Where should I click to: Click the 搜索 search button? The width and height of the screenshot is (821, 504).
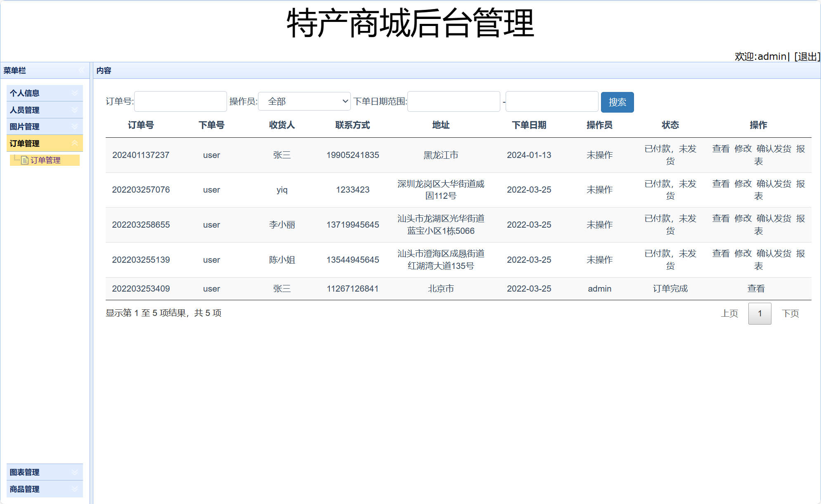click(x=618, y=102)
